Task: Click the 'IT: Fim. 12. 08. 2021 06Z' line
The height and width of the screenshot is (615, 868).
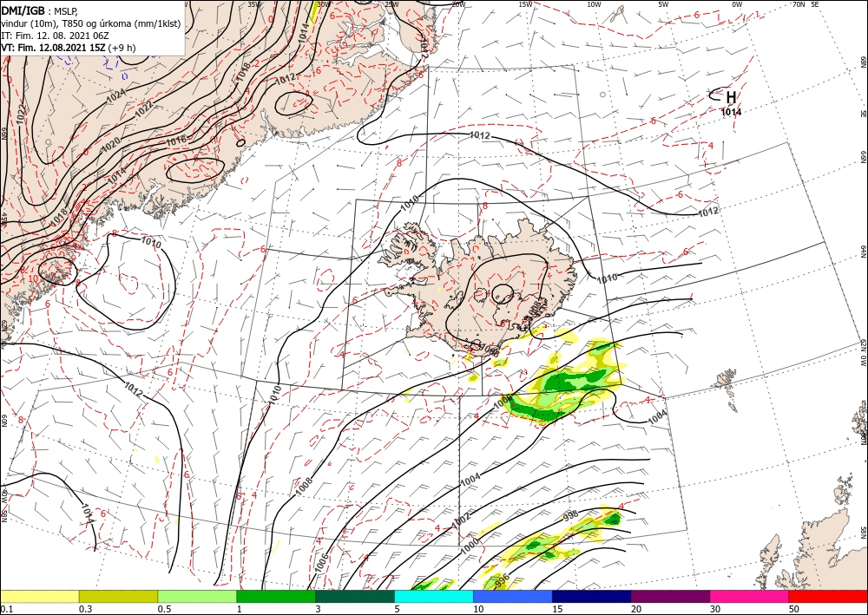Action: 55,36
